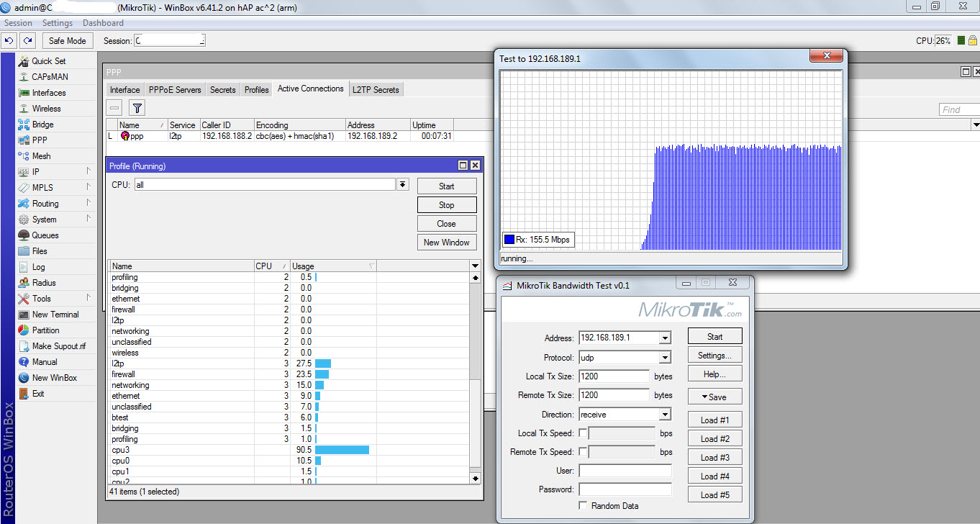980x524 pixels.
Task: Enable the Random Data checkbox
Action: (584, 505)
